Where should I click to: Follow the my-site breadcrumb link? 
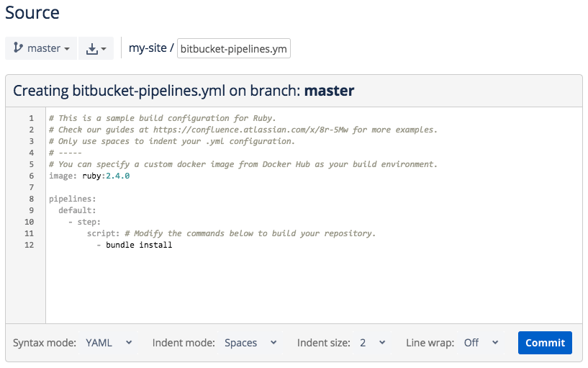[148, 48]
